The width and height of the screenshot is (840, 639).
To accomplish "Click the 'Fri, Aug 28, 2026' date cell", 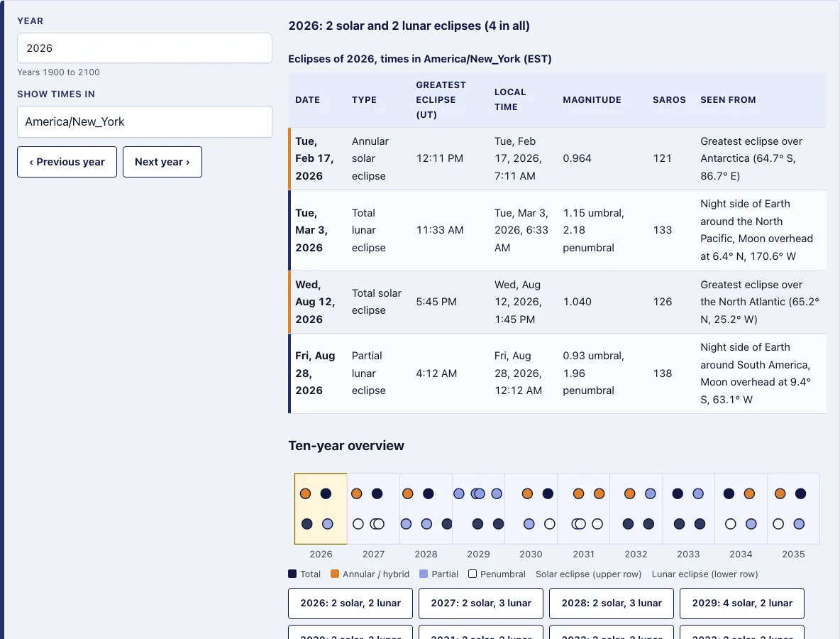I will click(x=316, y=373).
